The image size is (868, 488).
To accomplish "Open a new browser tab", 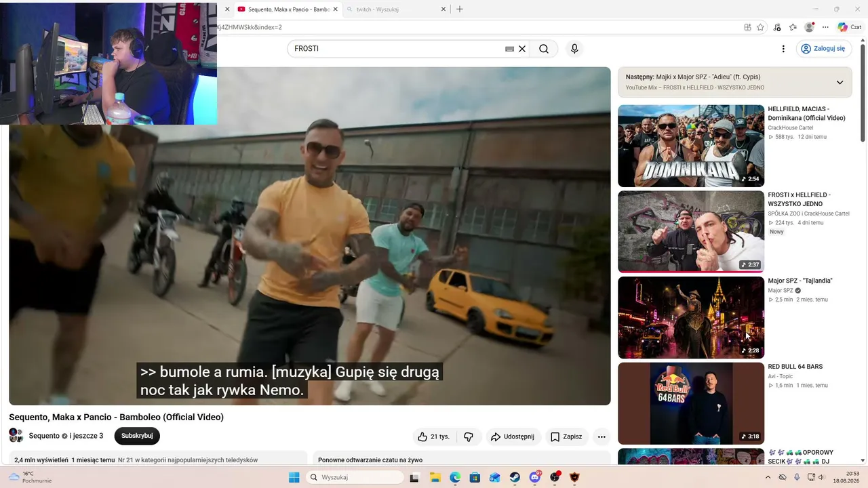I will click(x=460, y=9).
